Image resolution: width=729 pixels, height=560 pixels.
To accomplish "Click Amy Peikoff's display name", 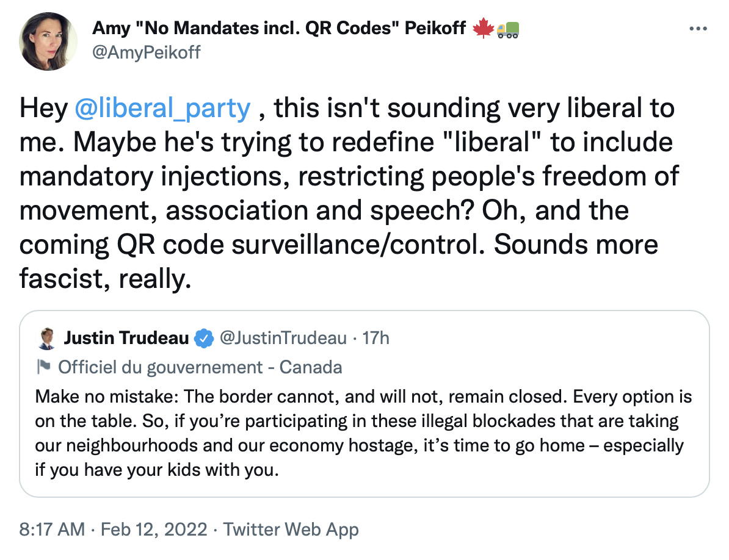I will tap(279, 28).
